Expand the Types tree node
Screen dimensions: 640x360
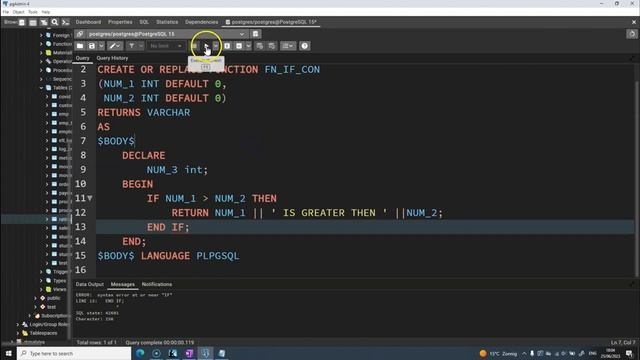coord(41,280)
